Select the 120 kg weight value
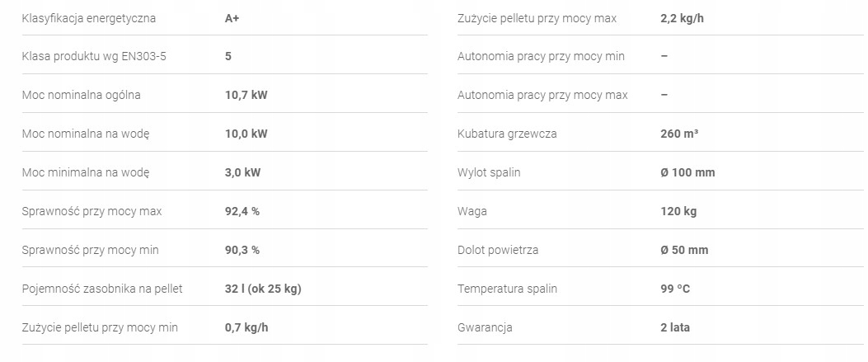 (x=678, y=212)
